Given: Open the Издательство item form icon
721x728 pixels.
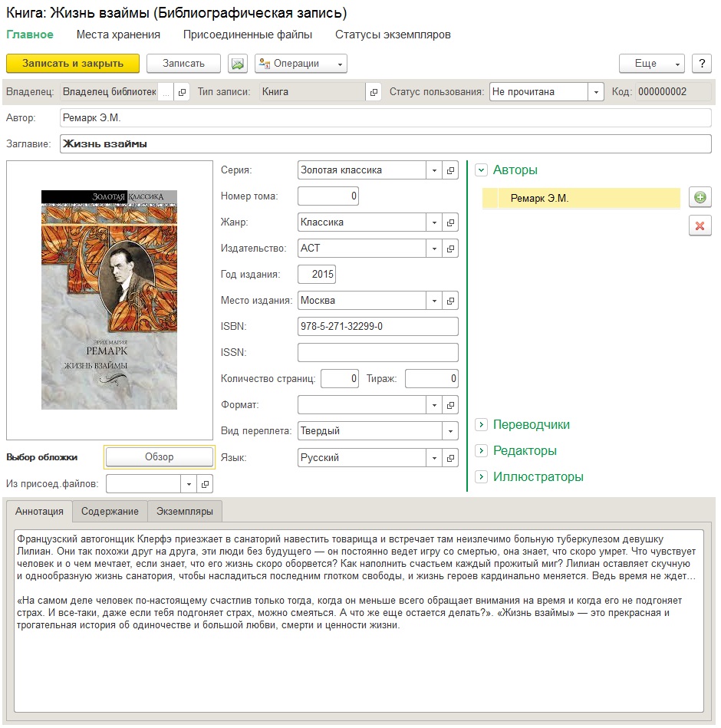Looking at the screenshot, I should click(450, 249).
